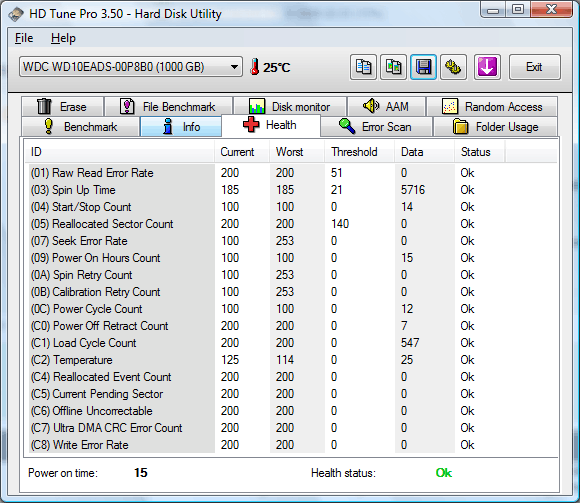Click the save screenshot floppy disk icon
Screen dimensions: 580x503
pyautogui.click(x=424, y=67)
